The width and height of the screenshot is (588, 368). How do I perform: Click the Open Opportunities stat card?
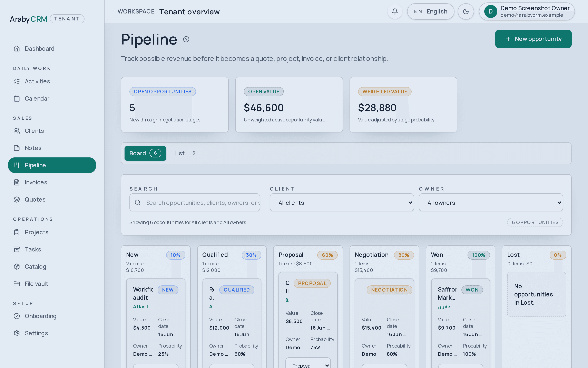pyautogui.click(x=175, y=105)
